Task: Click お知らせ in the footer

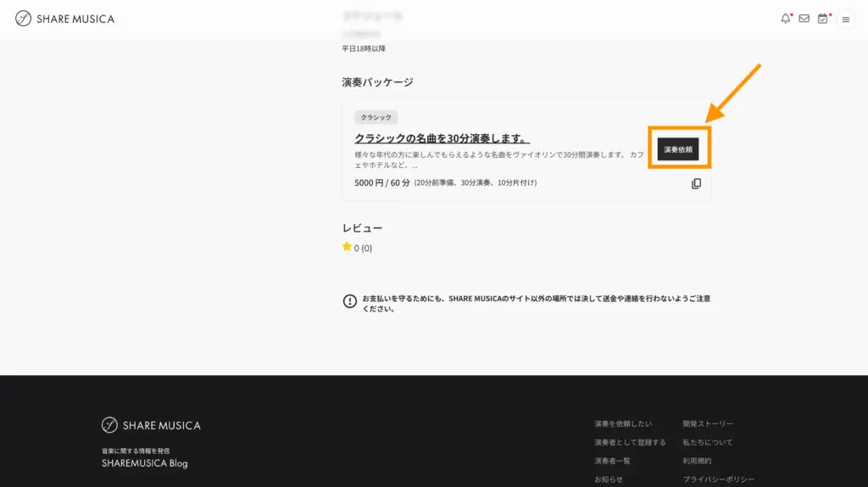Action: (608, 479)
